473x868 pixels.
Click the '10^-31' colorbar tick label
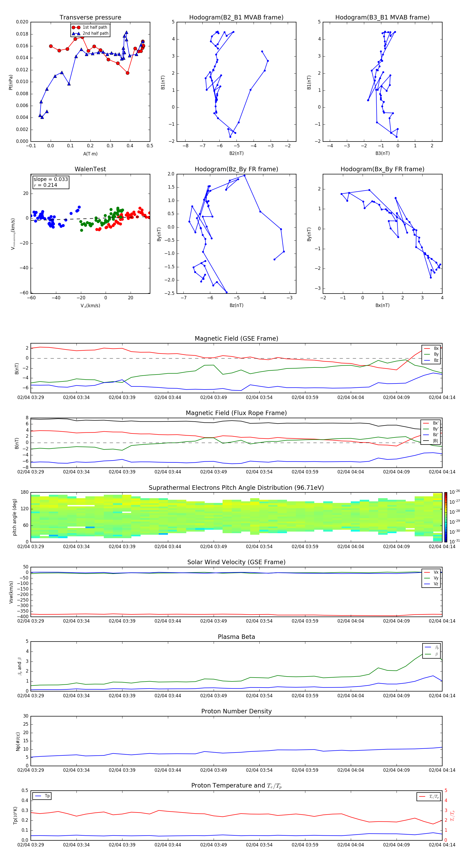point(455,542)
